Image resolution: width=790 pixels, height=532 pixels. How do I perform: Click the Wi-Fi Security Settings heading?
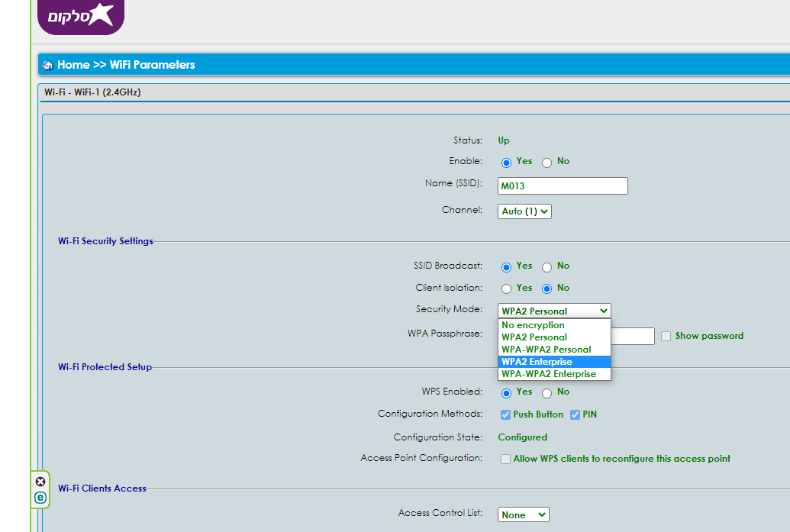point(106,240)
